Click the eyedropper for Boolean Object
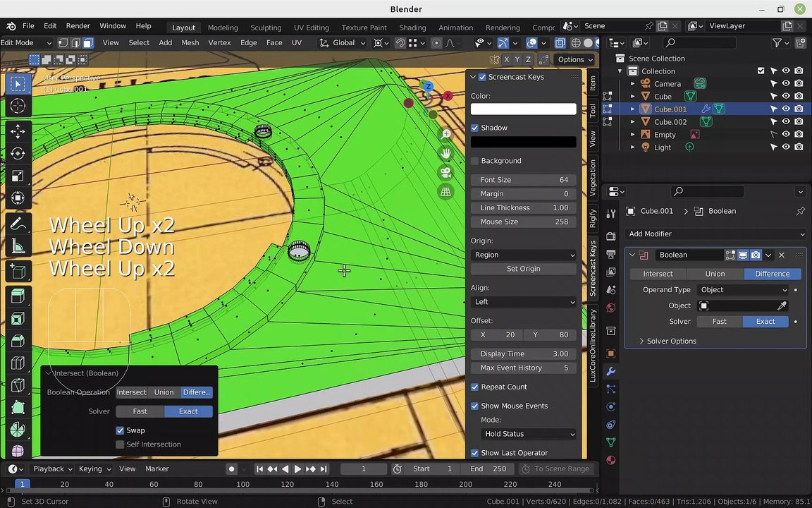The image size is (812, 508). tap(782, 306)
